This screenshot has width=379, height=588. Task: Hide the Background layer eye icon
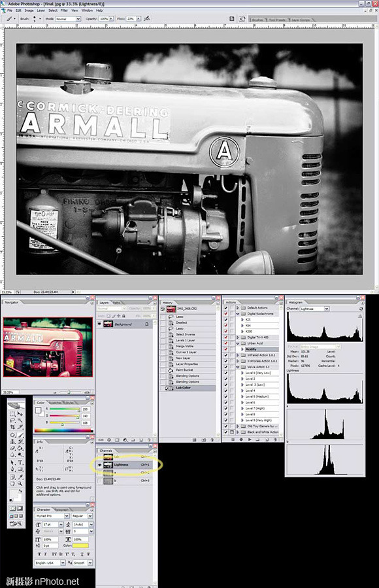99,324
